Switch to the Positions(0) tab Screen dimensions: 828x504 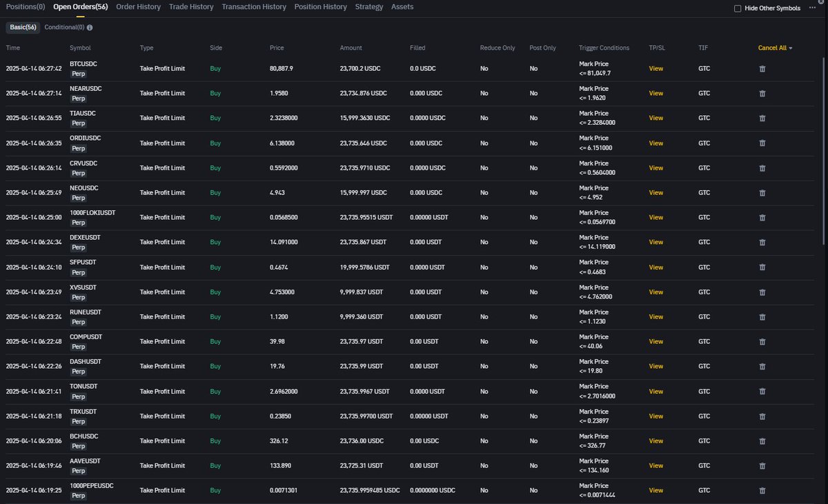26,7
